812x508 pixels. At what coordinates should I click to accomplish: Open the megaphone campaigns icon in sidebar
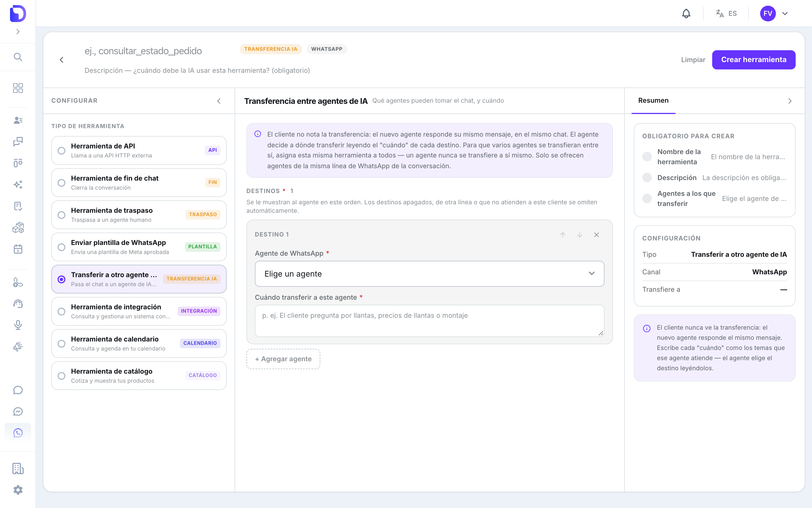pyautogui.click(x=18, y=346)
